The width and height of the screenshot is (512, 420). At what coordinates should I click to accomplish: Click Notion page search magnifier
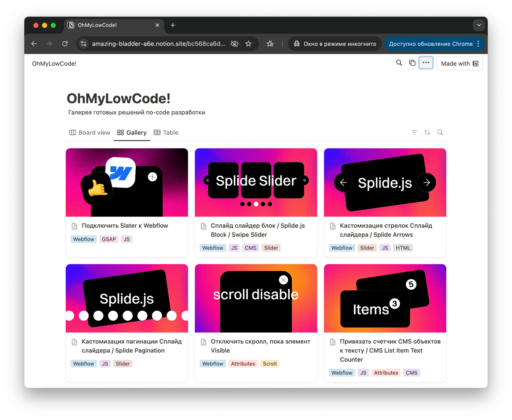tap(399, 63)
